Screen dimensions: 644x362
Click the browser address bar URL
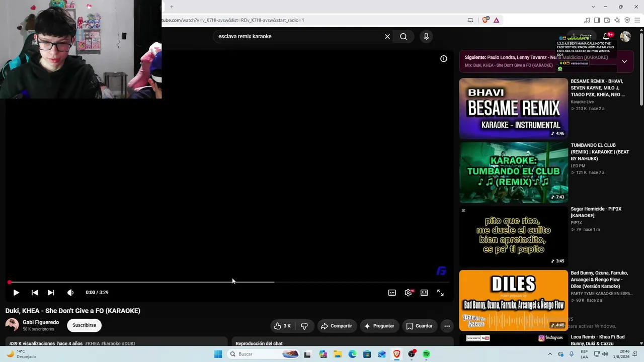point(233,20)
